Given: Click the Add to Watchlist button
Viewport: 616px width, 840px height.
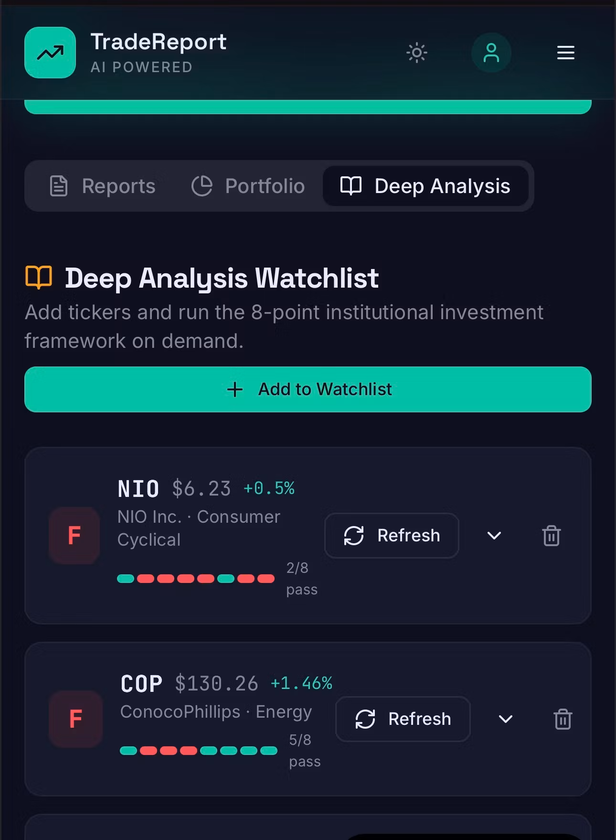Looking at the screenshot, I should point(308,389).
